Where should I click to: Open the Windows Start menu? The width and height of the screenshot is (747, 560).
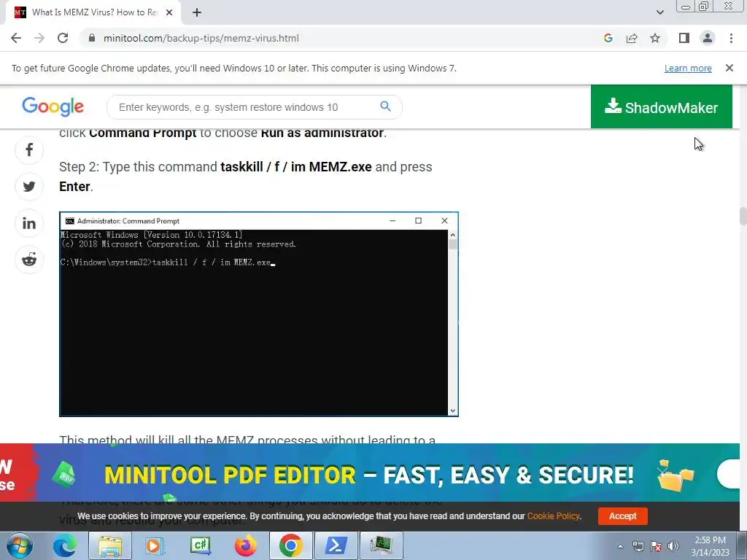pos(19,545)
